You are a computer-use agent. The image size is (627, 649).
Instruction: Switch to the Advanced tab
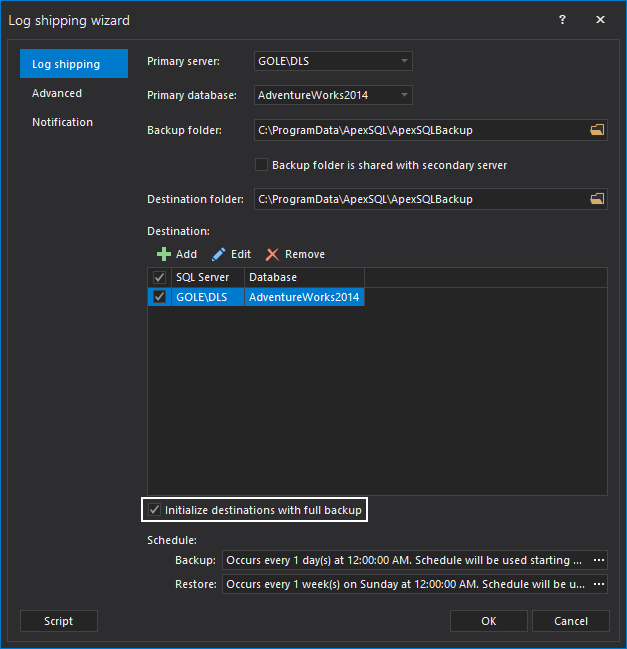[x=57, y=93]
